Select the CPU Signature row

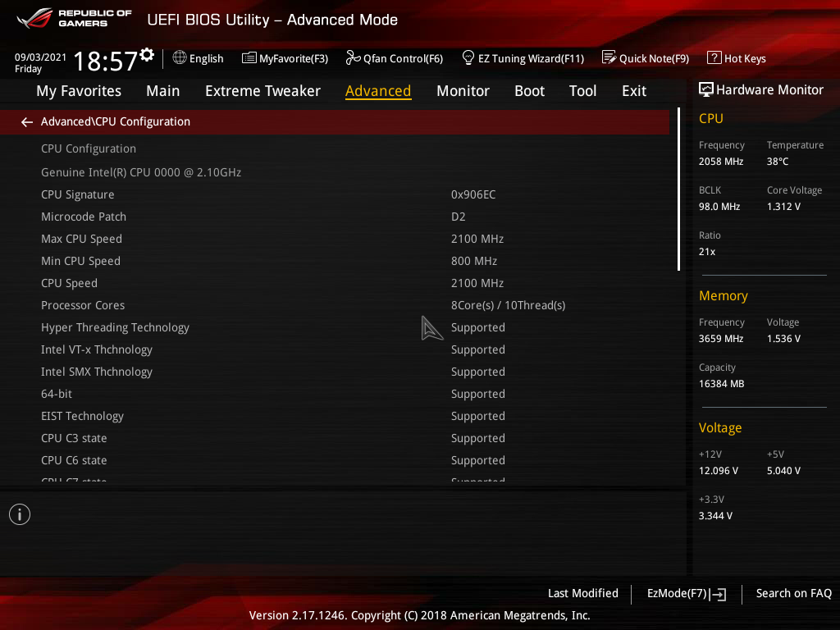point(335,194)
